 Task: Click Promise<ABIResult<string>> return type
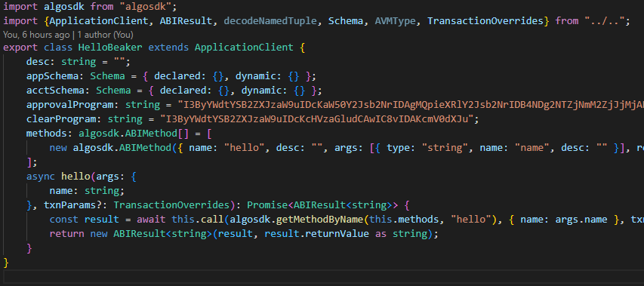(x=322, y=205)
